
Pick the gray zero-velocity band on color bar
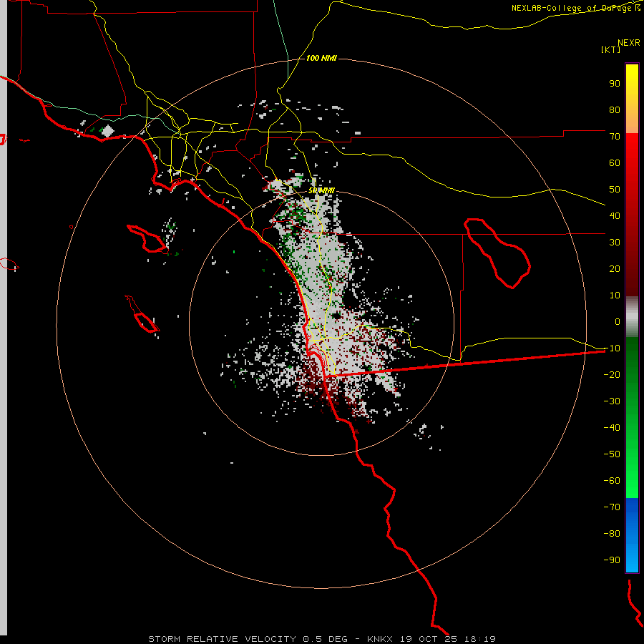pyautogui.click(x=632, y=317)
